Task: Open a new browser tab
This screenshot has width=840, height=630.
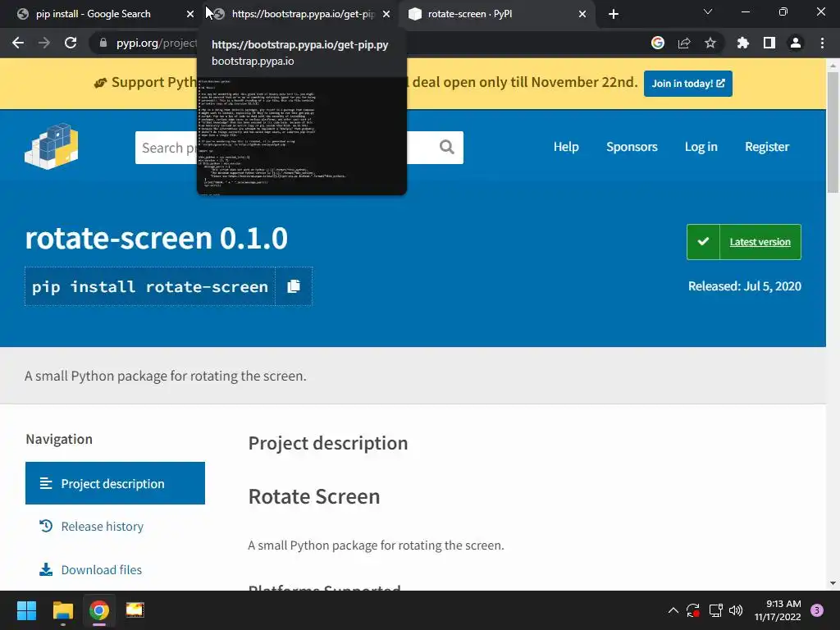Action: (x=614, y=14)
